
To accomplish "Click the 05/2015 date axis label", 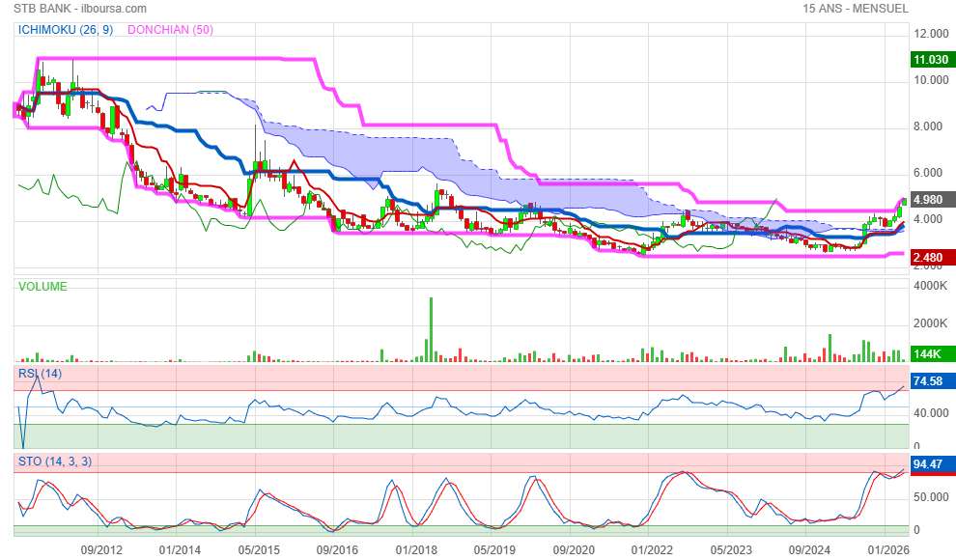I will (x=259, y=550).
